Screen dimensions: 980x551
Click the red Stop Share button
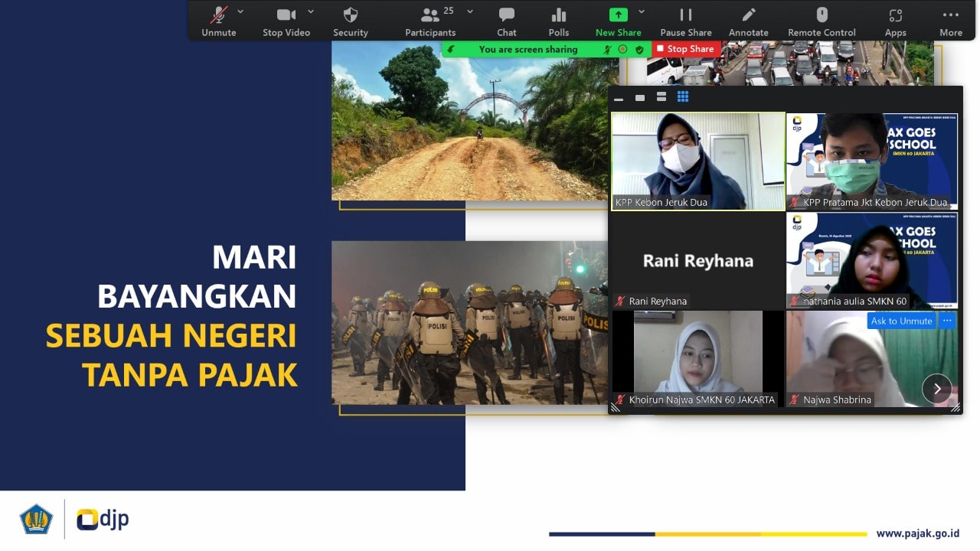[x=685, y=49]
